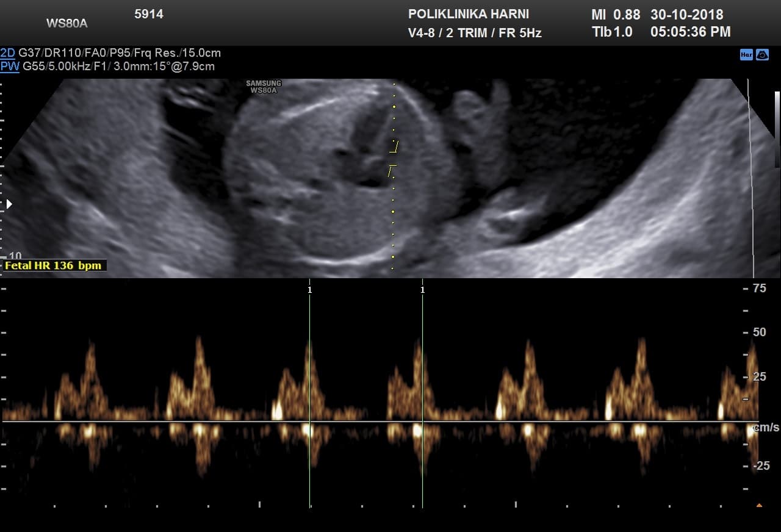Click the MI 0.88 value in header
781x532 pixels.
[x=616, y=15]
